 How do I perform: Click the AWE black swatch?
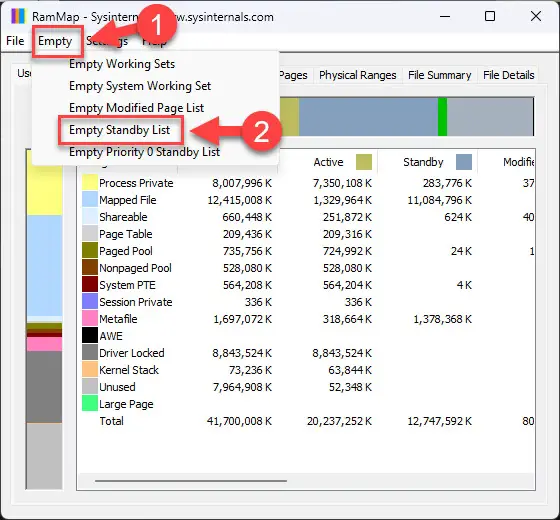coord(90,336)
